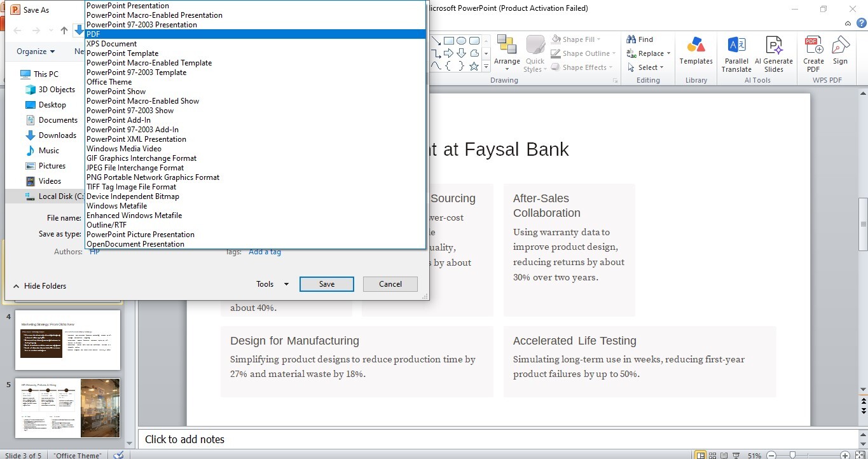Choose Enhanced Windows Metafile format
The image size is (868, 459).
click(x=256, y=216)
